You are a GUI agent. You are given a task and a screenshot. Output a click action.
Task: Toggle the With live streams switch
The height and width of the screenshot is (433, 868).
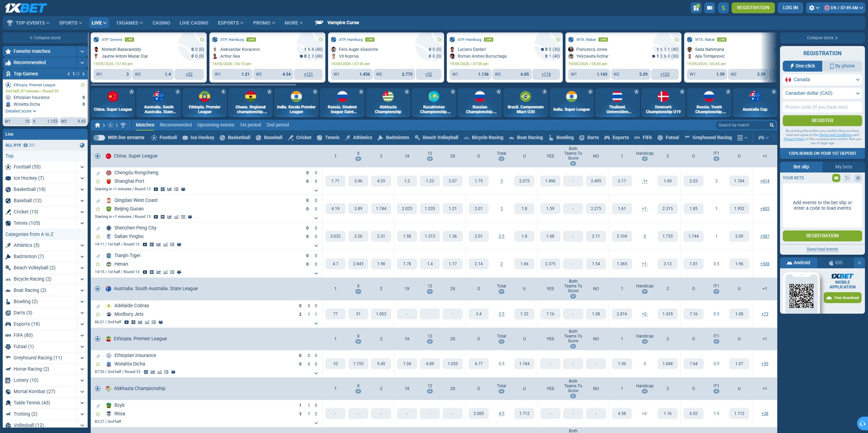99,137
